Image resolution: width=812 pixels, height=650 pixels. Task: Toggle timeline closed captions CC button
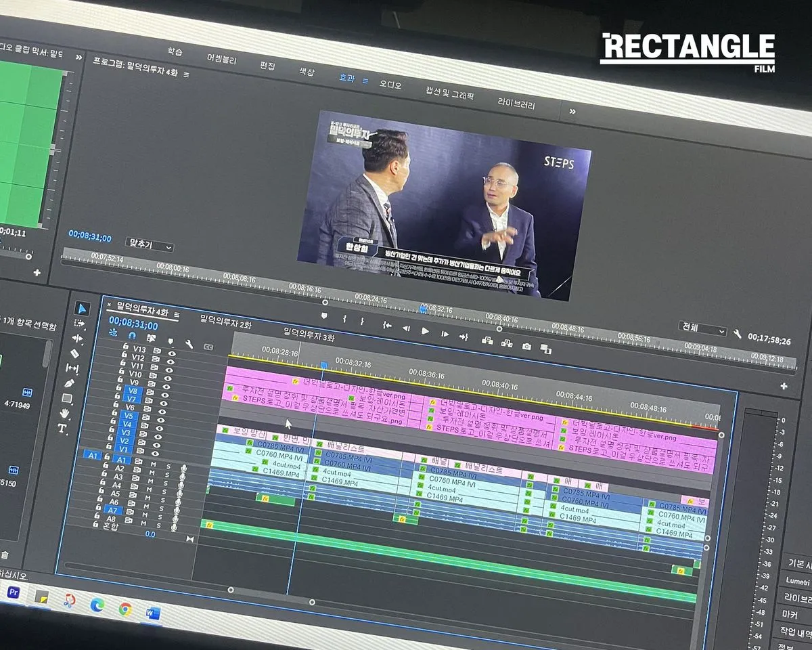(x=208, y=347)
